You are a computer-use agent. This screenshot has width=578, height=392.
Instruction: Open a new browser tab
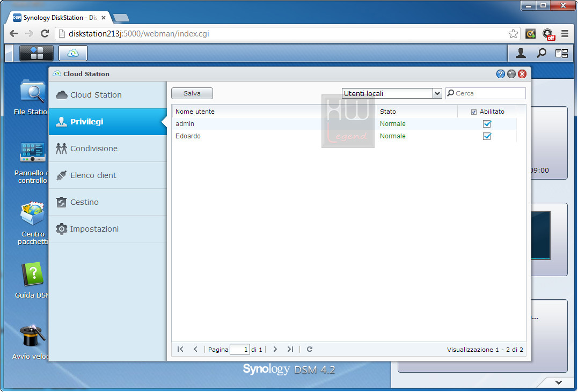click(121, 18)
